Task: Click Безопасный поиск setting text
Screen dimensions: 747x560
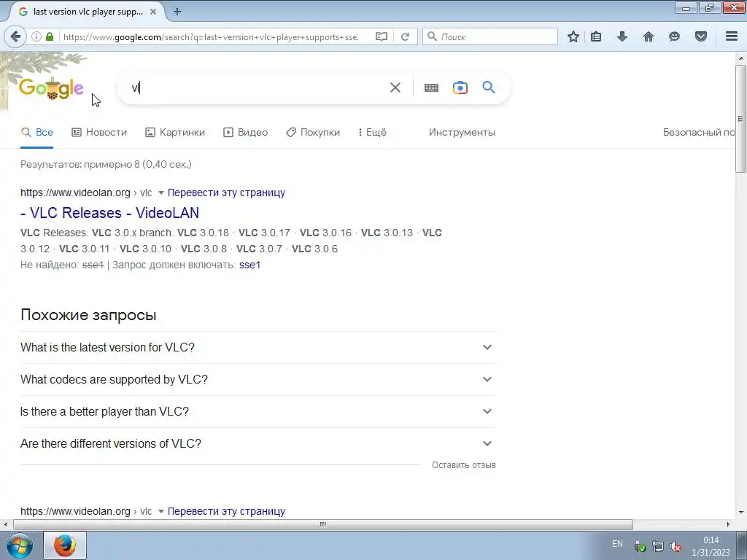Action: pyautogui.click(x=698, y=133)
